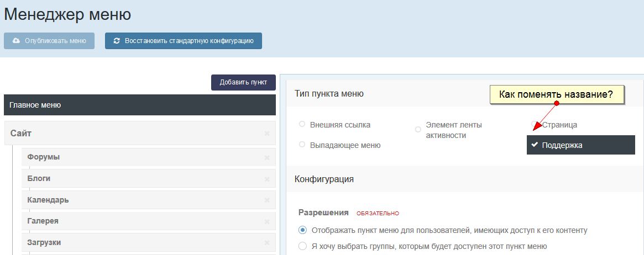Select the 'Форумы' menu item

click(148, 157)
